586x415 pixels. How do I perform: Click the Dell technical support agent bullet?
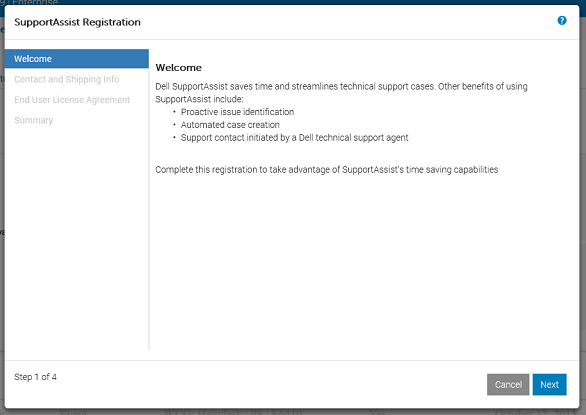point(294,138)
